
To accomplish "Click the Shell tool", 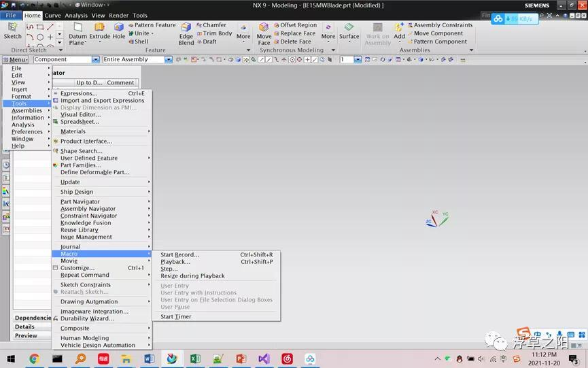I will coord(139,41).
